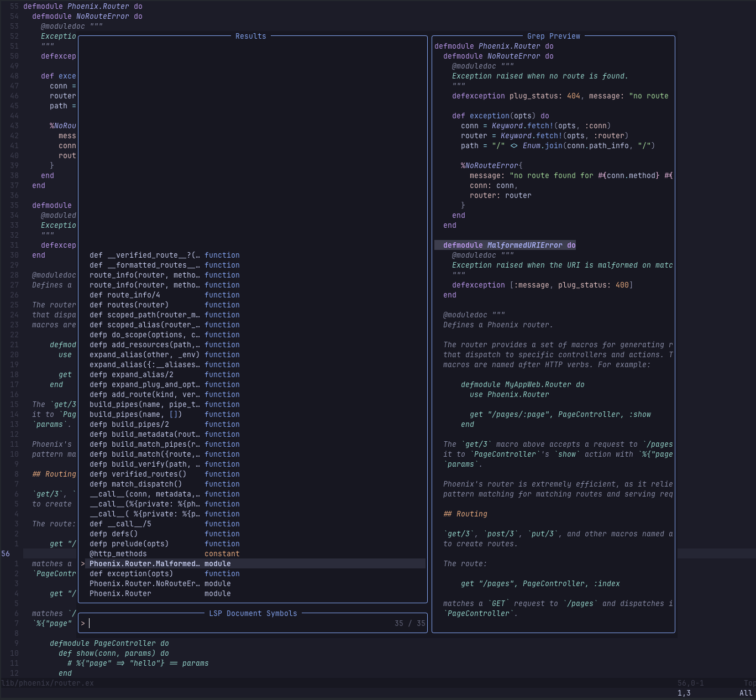The image size is (756, 700).
Task: Select the defp defs() function result
Action: [x=113, y=534]
